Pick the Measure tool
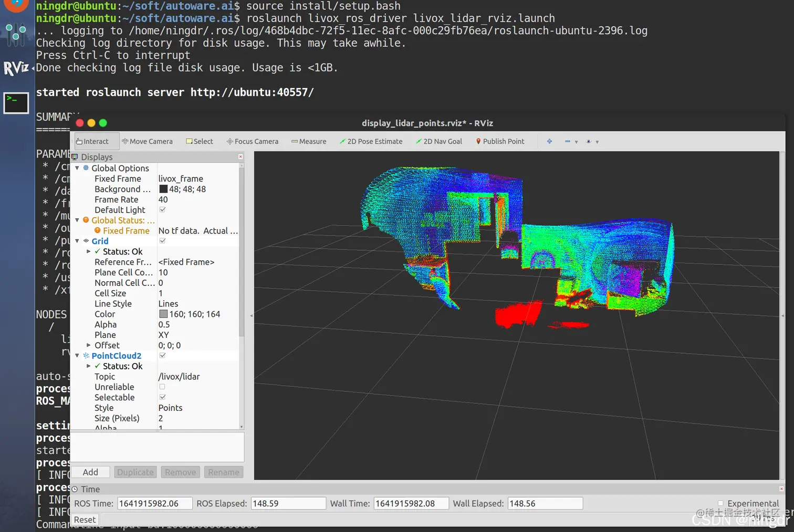 pos(309,141)
